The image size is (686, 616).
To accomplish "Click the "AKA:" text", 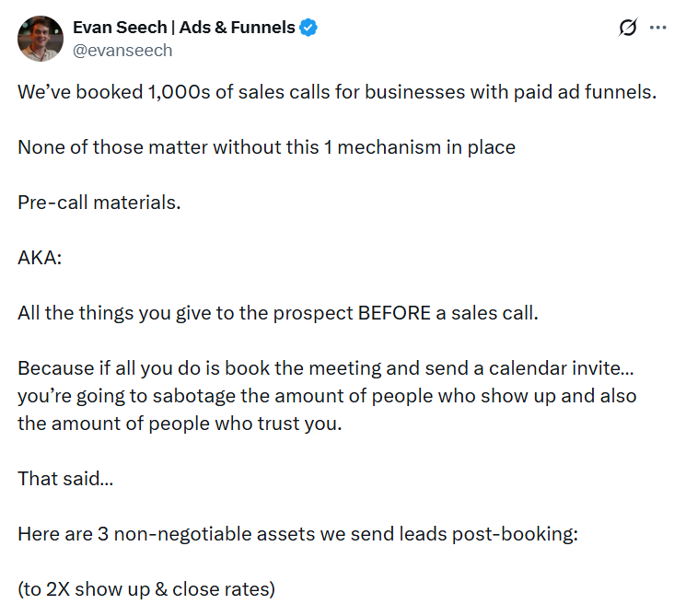I will 40,257.
